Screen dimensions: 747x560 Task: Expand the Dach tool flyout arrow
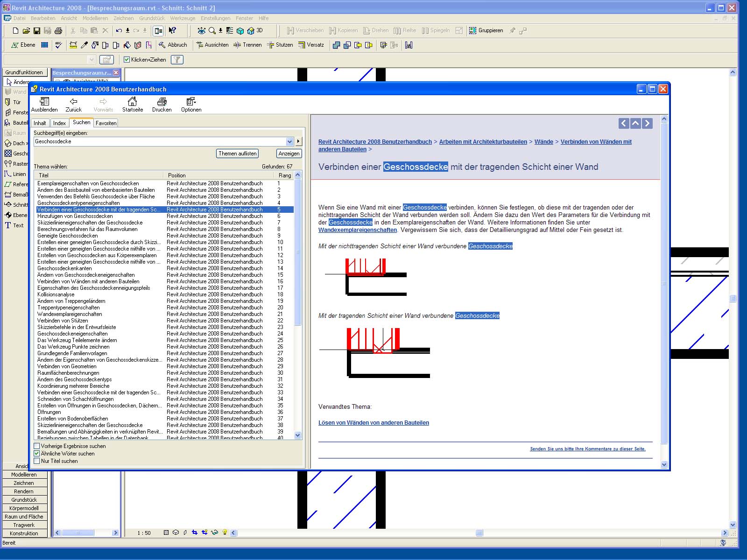tap(27, 143)
